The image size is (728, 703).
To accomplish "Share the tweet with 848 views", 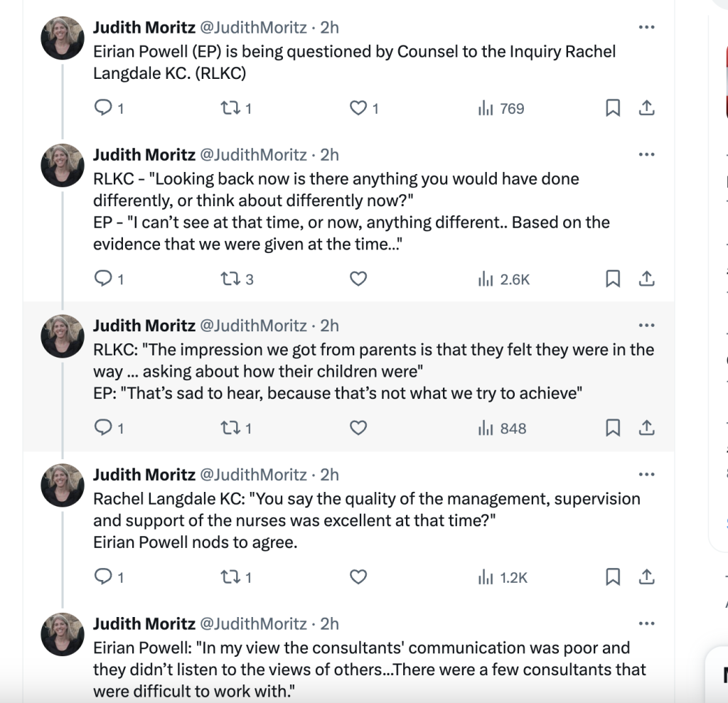I will [x=646, y=428].
